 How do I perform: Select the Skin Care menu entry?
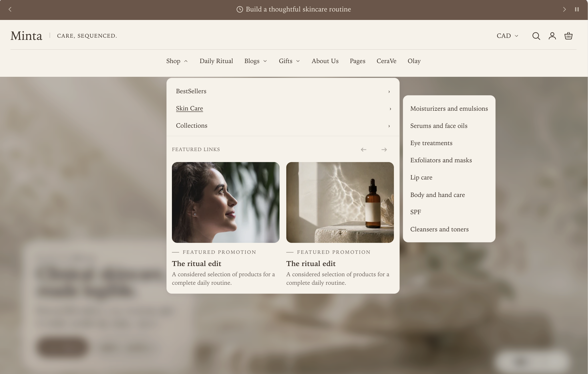click(189, 108)
